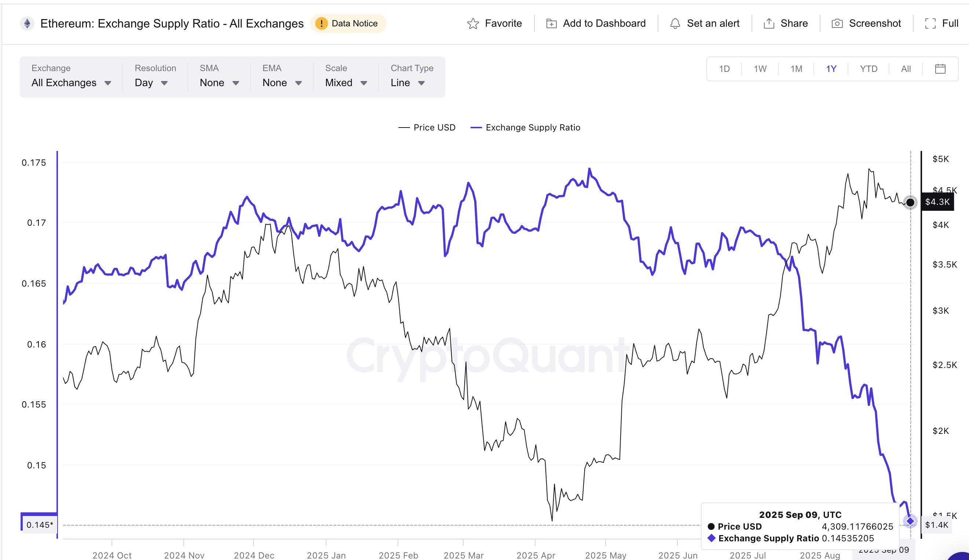Click the Full screen icon

pyautogui.click(x=930, y=23)
